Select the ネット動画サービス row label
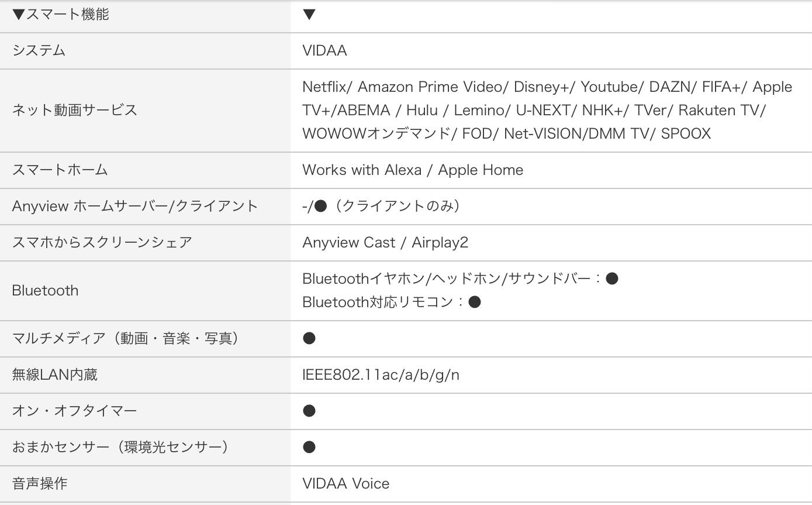 point(74,110)
